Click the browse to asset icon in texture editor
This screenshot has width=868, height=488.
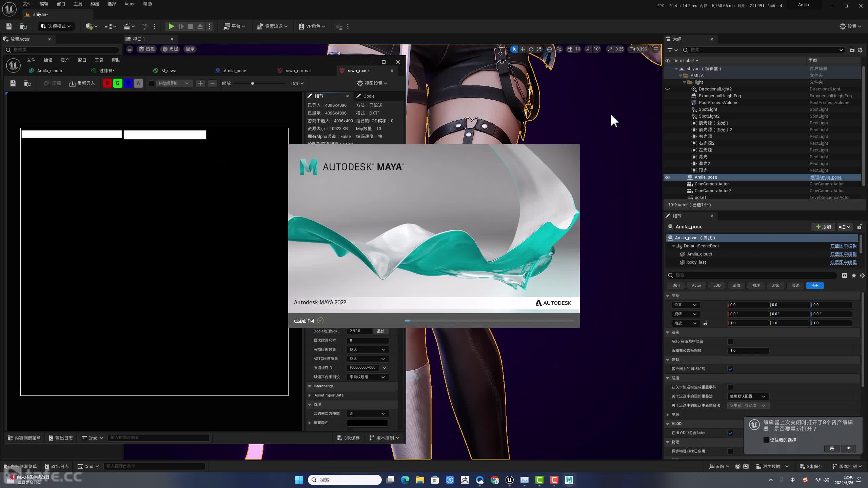tap(28, 83)
